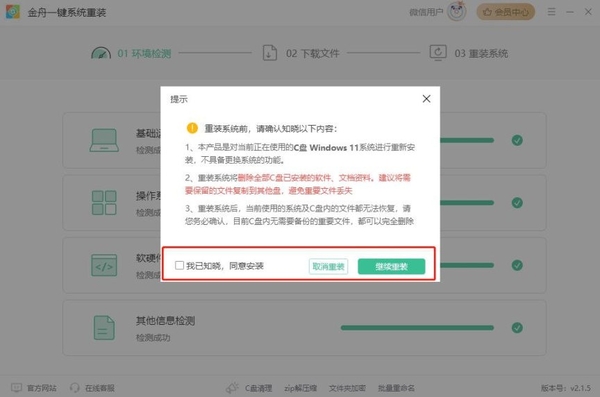Image resolution: width=600 pixels, height=397 pixels.
Task: Click the C盘清理 broom icon
Action: coord(232,387)
